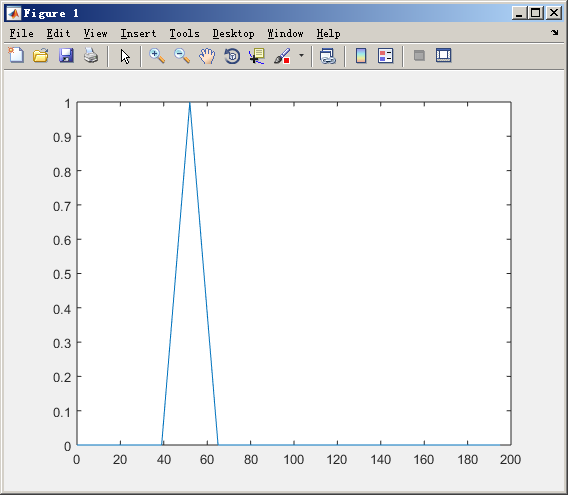This screenshot has width=568, height=495.
Task: Click the New Figure icon
Action: (16, 55)
